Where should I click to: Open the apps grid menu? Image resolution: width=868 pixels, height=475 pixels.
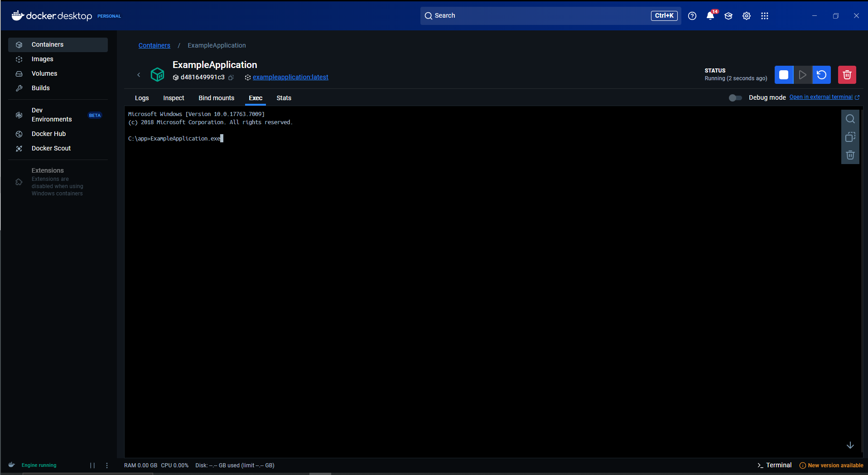pyautogui.click(x=764, y=16)
